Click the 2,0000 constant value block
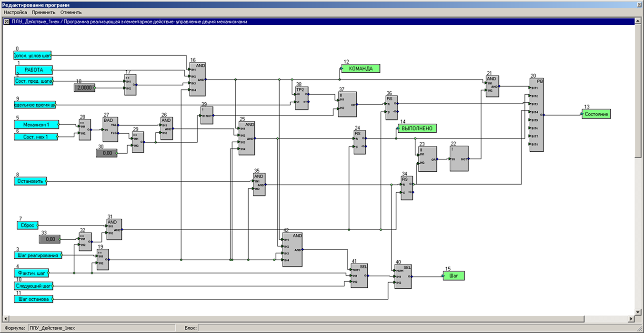Screen dimensions: 644x333 (84, 88)
